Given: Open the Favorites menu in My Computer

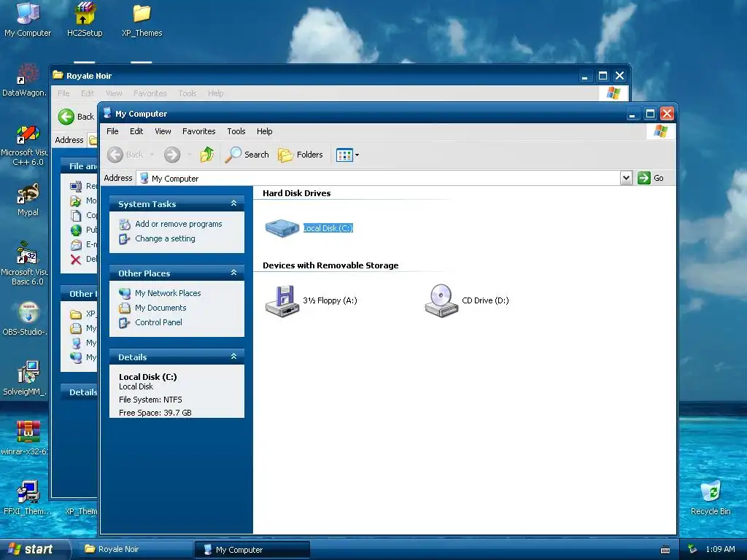Looking at the screenshot, I should (198, 131).
